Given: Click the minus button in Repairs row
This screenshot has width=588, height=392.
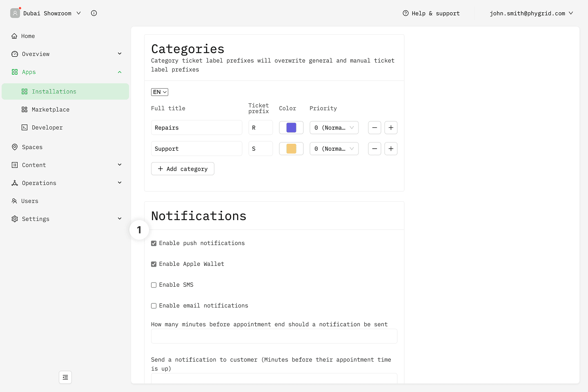Looking at the screenshot, I should click(x=374, y=128).
